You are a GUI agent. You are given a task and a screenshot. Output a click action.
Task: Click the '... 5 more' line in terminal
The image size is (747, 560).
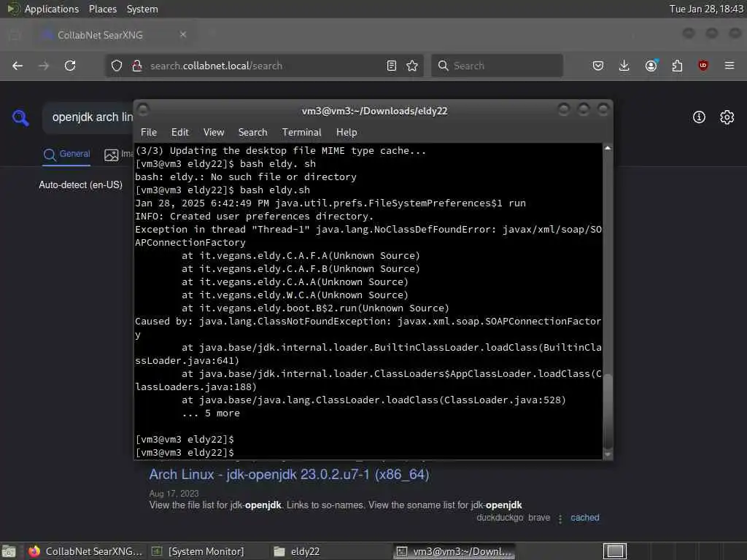[x=211, y=413]
